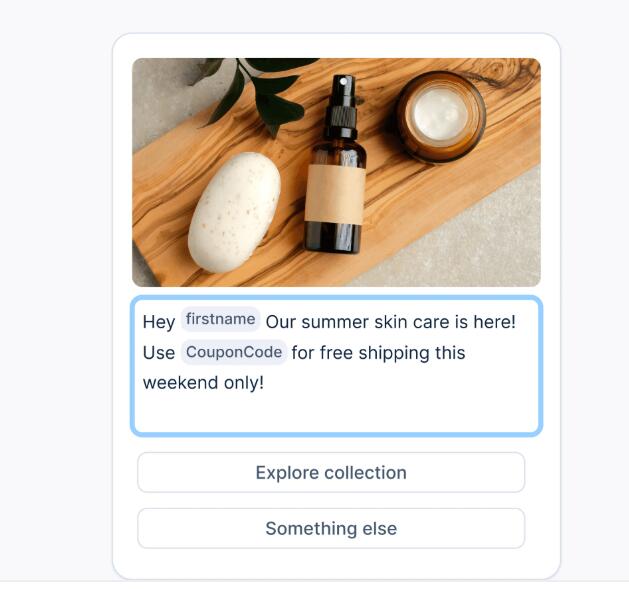Choose the Something else button
The height and width of the screenshot is (589, 629).
331,528
